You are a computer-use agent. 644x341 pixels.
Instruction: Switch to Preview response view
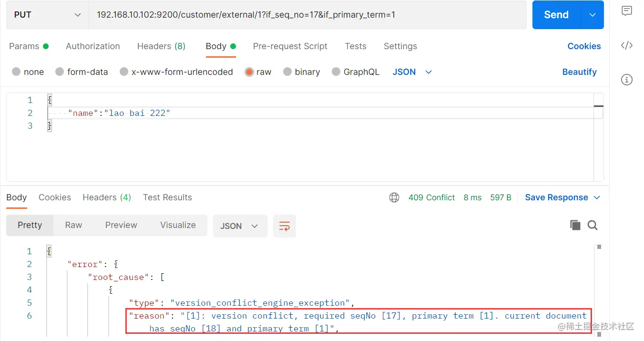point(121,225)
